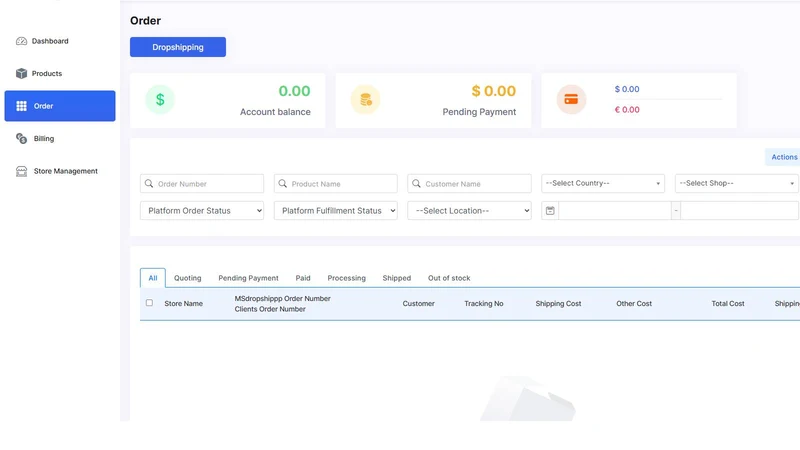Viewport: 800px width, 450px height.
Task: Open the calendar date picker icon
Action: (x=550, y=211)
